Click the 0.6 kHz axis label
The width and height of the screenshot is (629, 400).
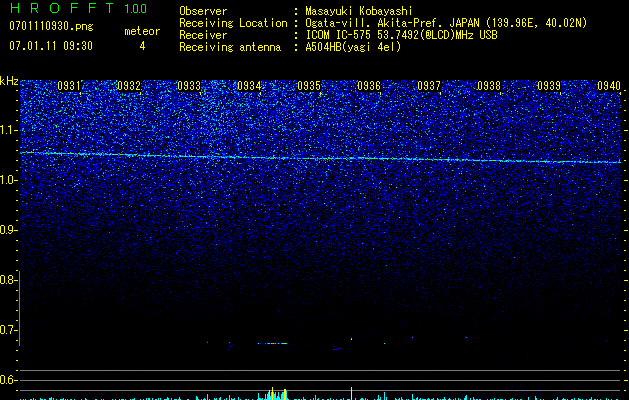(8, 380)
